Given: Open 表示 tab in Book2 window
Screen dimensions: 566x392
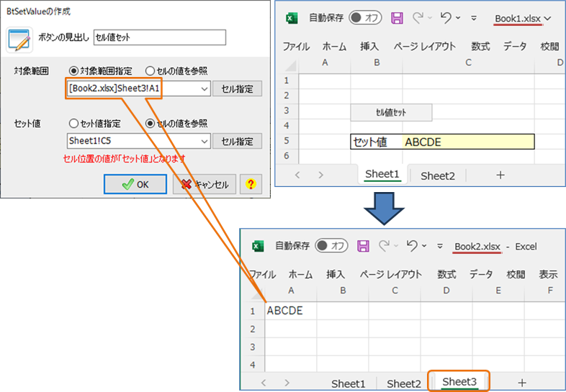Looking at the screenshot, I should (x=548, y=275).
